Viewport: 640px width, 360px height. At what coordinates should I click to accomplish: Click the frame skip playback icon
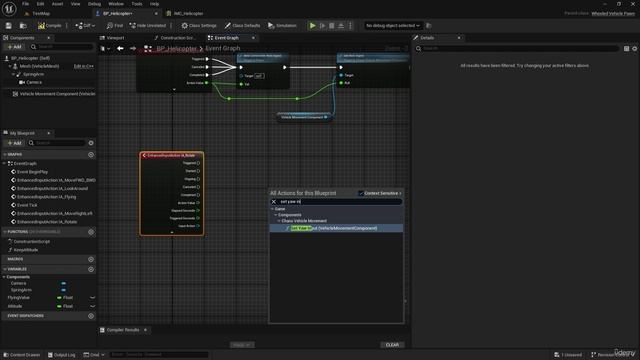tap(322, 26)
